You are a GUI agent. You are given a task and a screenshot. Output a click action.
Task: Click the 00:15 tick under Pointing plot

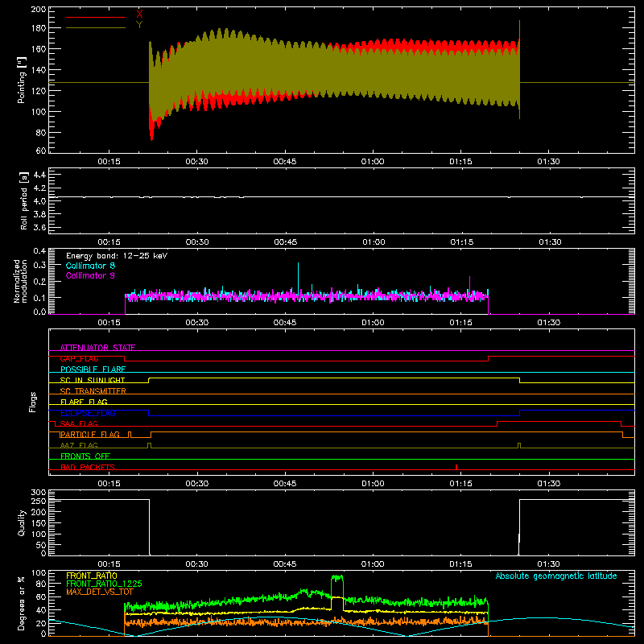[x=109, y=162]
